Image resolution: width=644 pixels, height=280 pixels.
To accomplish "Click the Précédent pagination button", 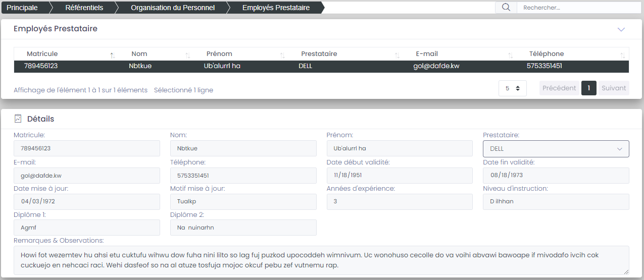I will click(x=559, y=88).
